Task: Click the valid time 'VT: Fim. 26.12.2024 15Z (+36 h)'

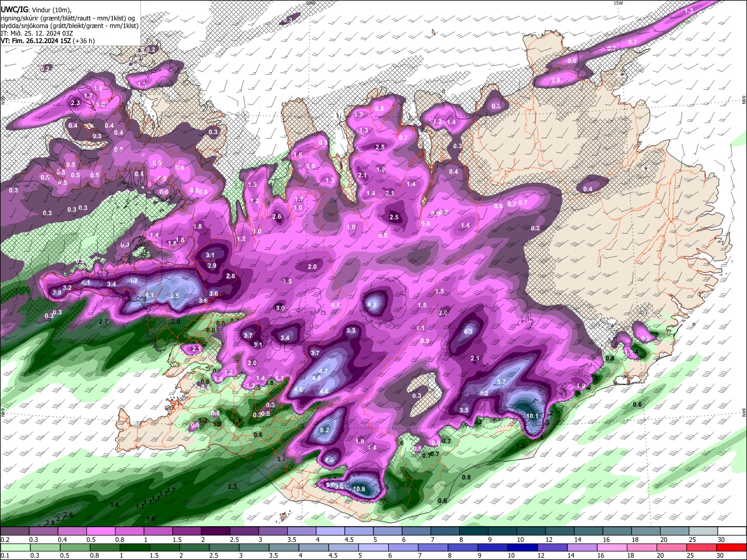Action: (47, 41)
